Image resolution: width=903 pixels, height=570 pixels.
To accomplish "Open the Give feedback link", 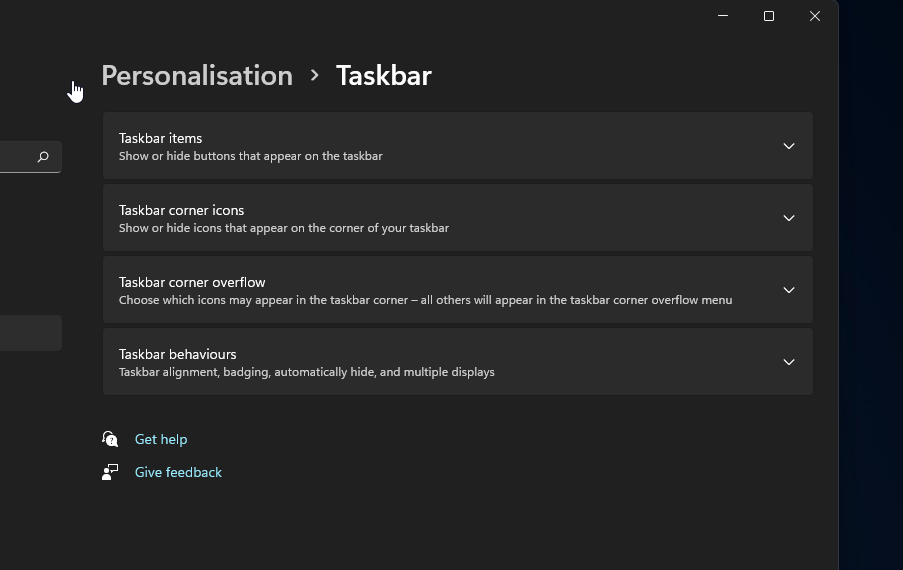I will (178, 472).
